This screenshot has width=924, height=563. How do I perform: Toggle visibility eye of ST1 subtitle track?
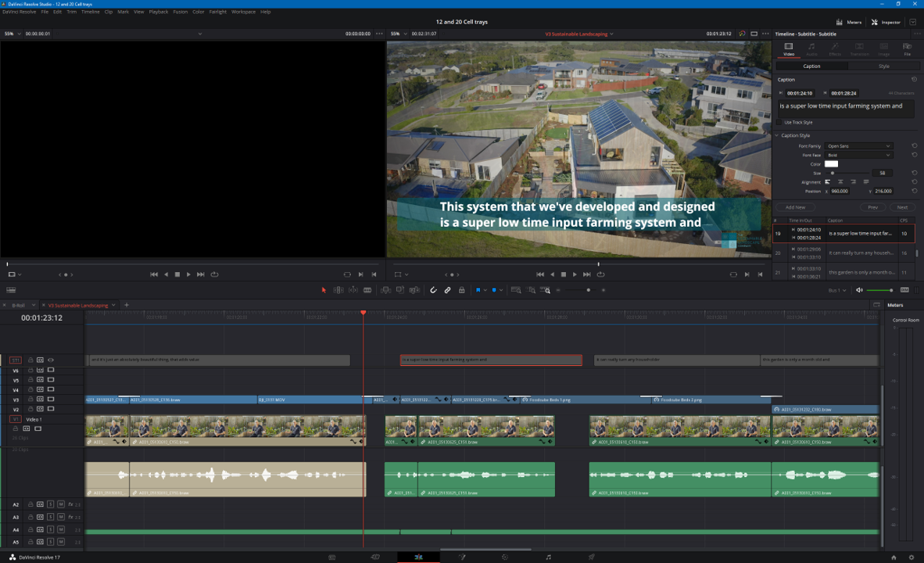click(51, 360)
